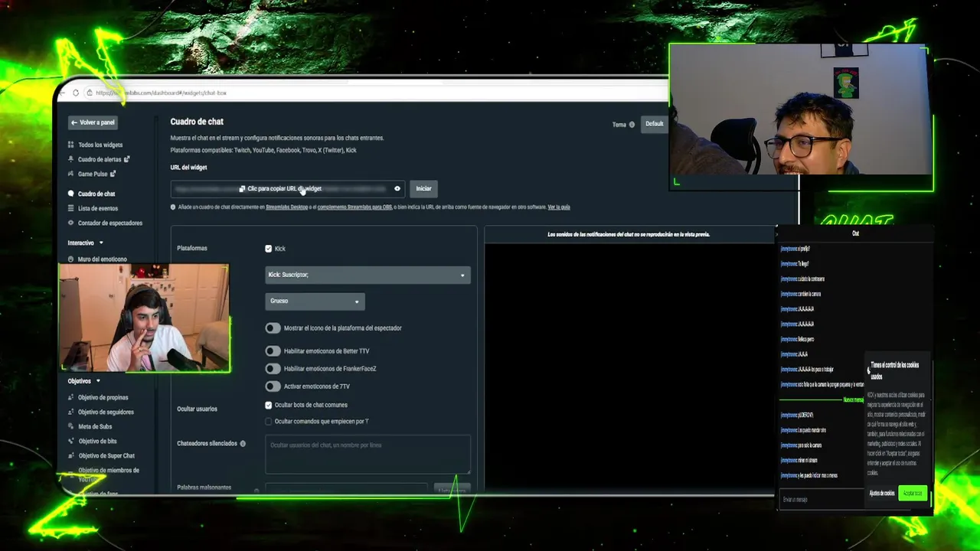Screen dimensions: 980x551
Task: Click the Iniciar button
Action: [x=423, y=188]
